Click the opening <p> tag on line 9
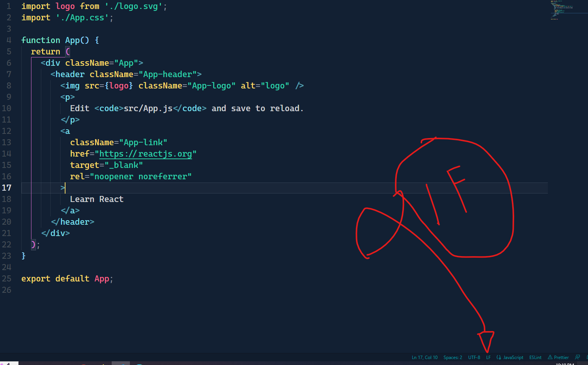 click(68, 97)
